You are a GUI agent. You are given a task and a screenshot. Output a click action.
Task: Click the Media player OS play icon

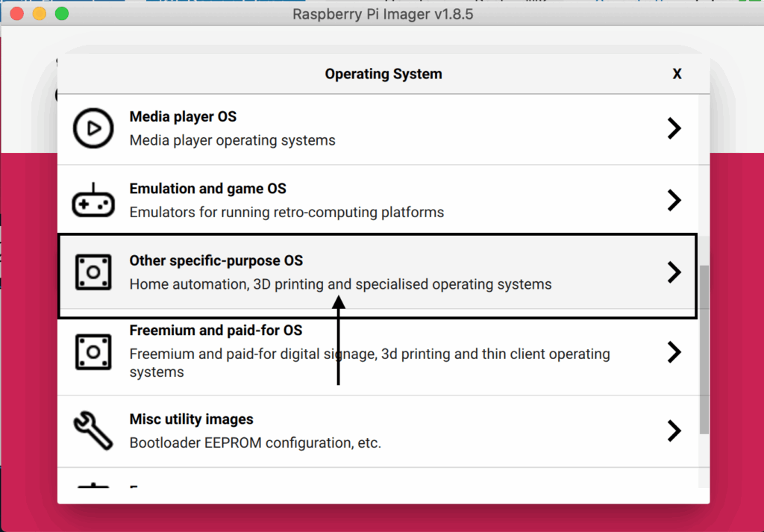tap(93, 128)
